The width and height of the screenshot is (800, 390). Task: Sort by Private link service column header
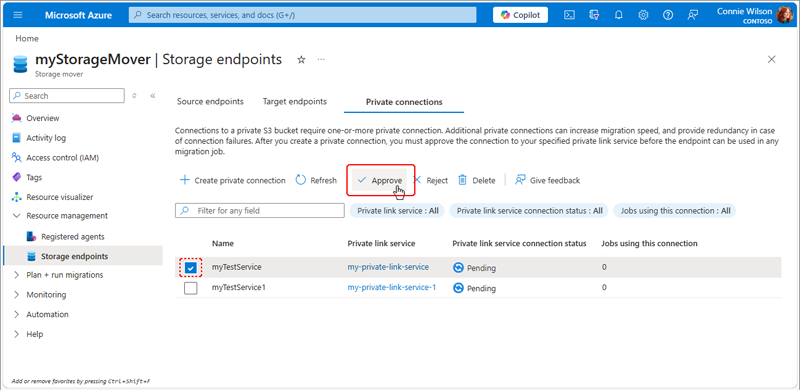[381, 243]
